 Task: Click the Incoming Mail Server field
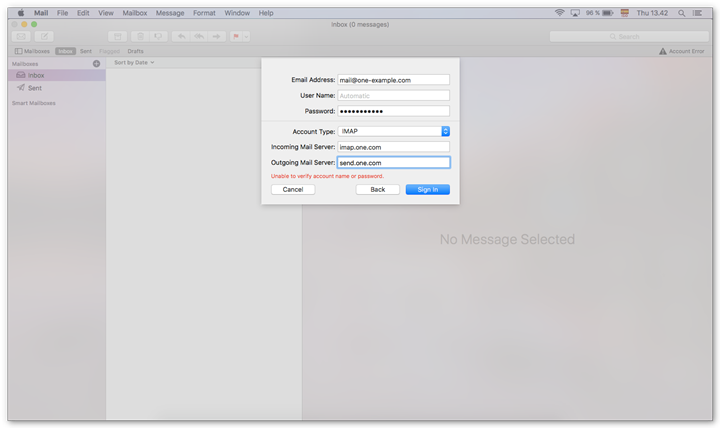tap(393, 147)
